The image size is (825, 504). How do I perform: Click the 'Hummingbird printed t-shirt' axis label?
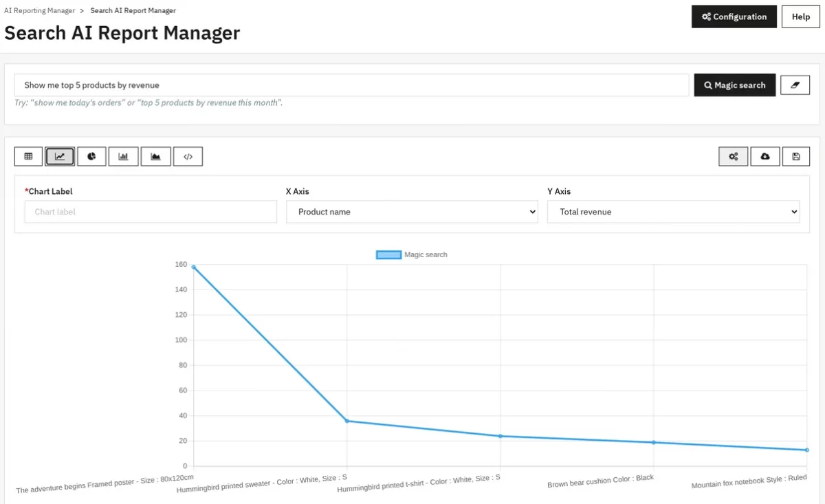pyautogui.click(x=418, y=483)
